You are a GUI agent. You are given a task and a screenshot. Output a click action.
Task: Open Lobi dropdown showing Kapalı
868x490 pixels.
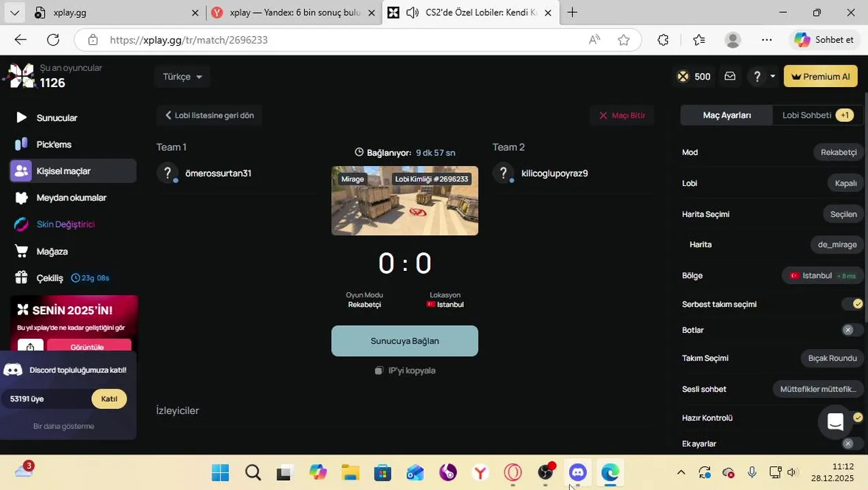click(846, 183)
